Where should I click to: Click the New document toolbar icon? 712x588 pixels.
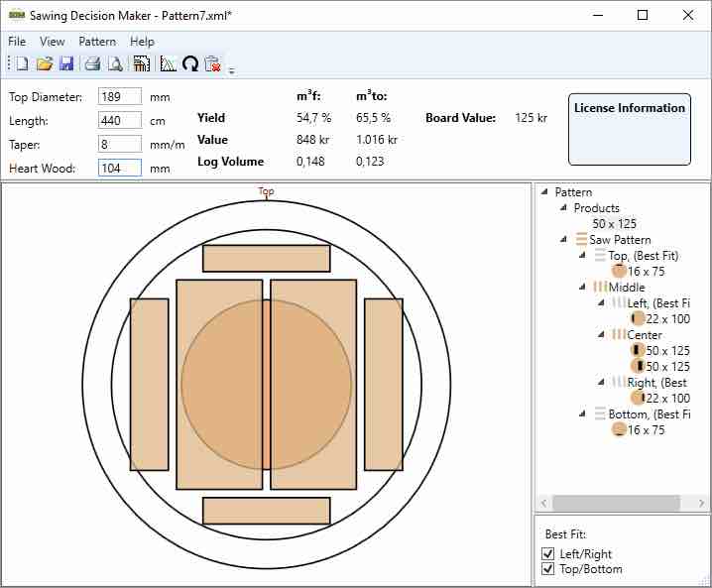coord(22,64)
